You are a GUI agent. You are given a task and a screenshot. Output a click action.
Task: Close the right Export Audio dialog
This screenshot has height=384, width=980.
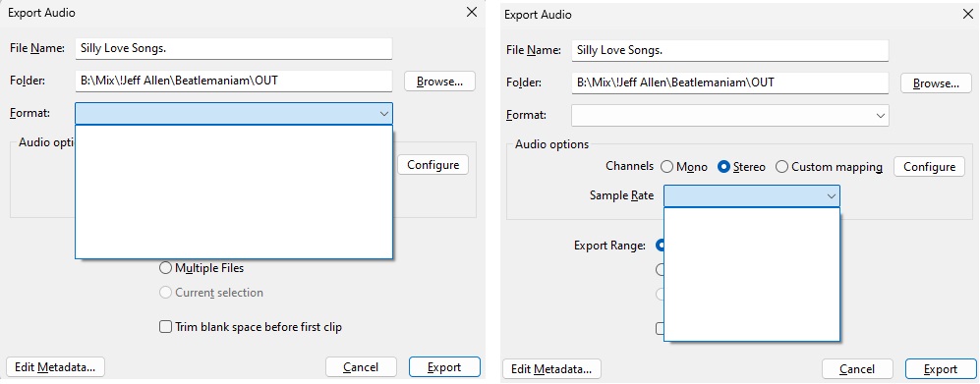tap(967, 14)
